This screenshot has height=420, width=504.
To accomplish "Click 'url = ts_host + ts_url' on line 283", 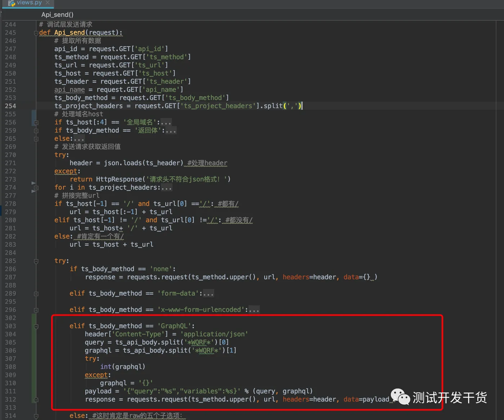I will coord(111,244).
